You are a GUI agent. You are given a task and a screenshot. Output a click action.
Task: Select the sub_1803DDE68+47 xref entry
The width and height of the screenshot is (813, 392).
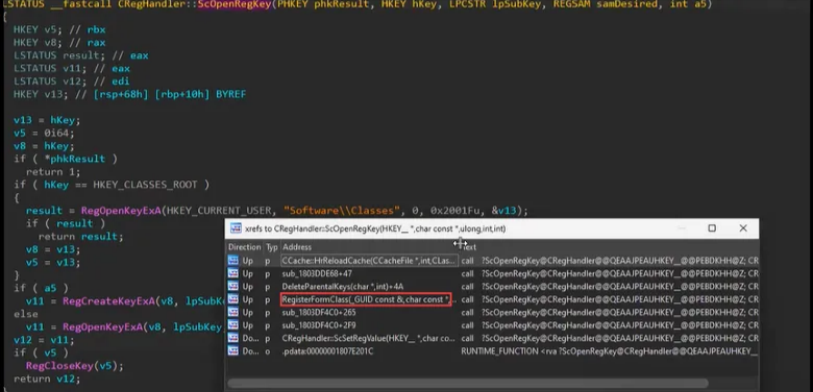(x=317, y=273)
